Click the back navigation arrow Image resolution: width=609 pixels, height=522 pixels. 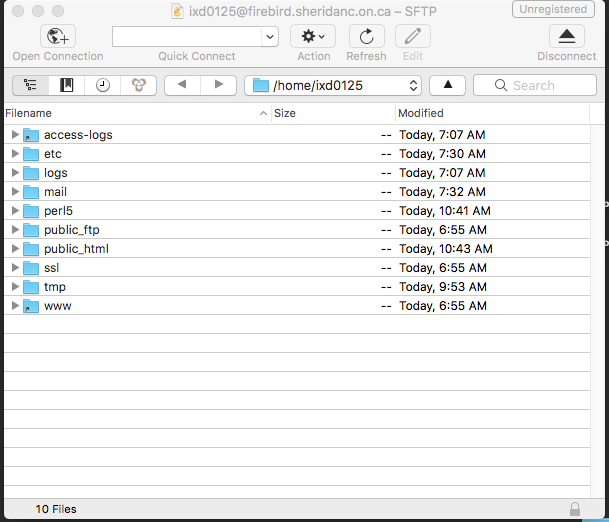[182, 85]
